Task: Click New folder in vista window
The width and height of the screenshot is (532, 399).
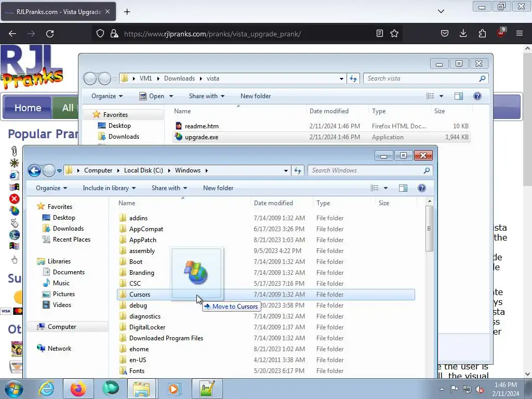Action: [256, 96]
